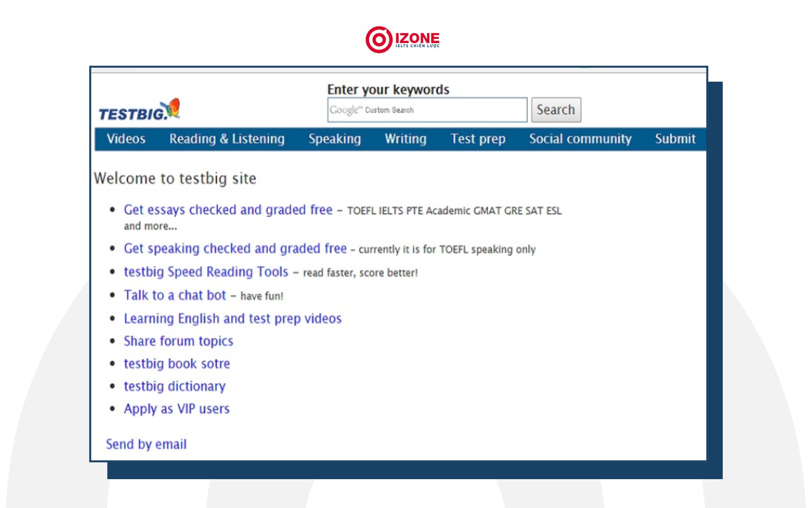The height and width of the screenshot is (508, 812).
Task: Click the Search button
Action: [x=556, y=110]
